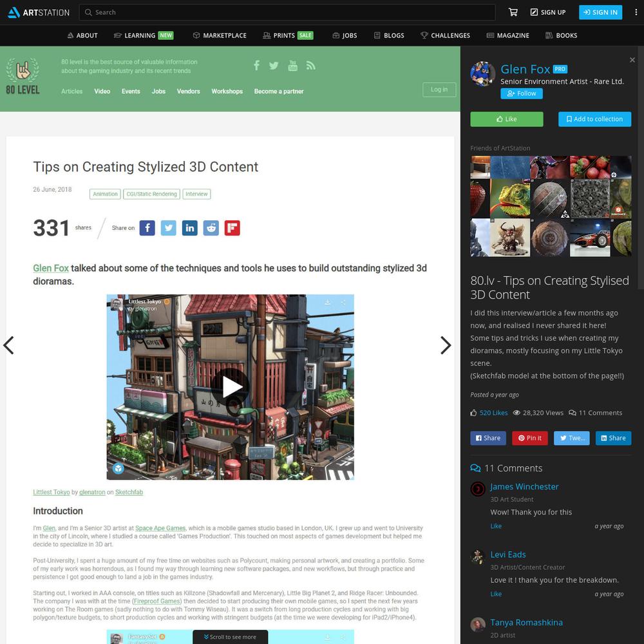Close the artwork side panel

[x=632, y=60]
